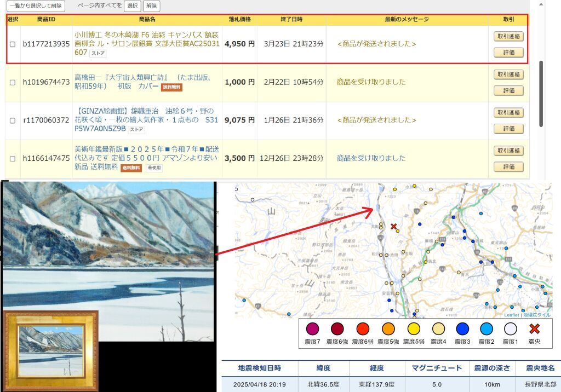Click the red epicenter X marker on the map
Image resolution: width=561 pixels, height=392 pixels.
(x=393, y=226)
